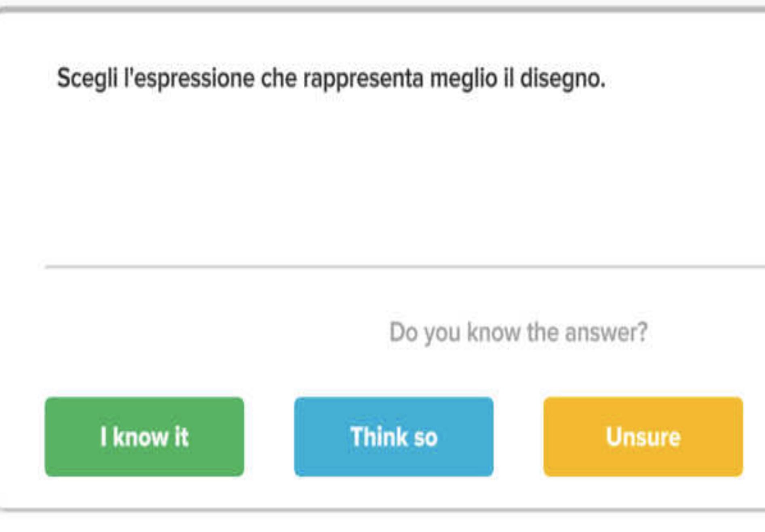Screen dimensions: 765x532
Task: Click the word "disegno" ending the question
Action: pyautogui.click(x=562, y=78)
